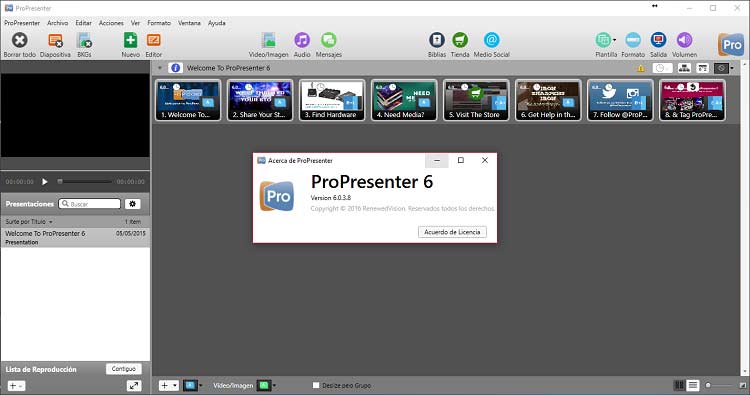Open the Audio bin icon
The width and height of the screenshot is (750, 395).
[302, 40]
